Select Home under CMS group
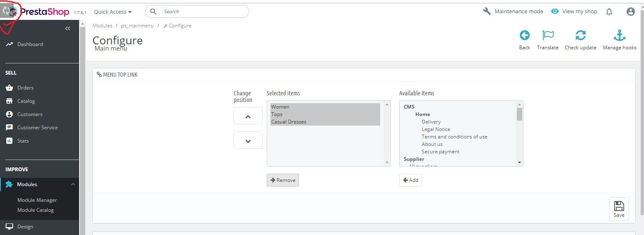The image size is (644, 235). 422,114
